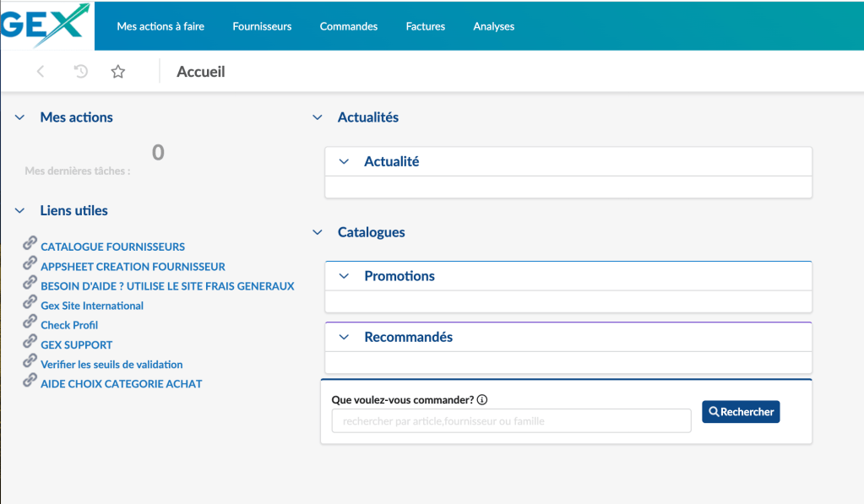Open the Fournisseurs menu
Viewport: 864px width, 504px height.
pos(262,26)
